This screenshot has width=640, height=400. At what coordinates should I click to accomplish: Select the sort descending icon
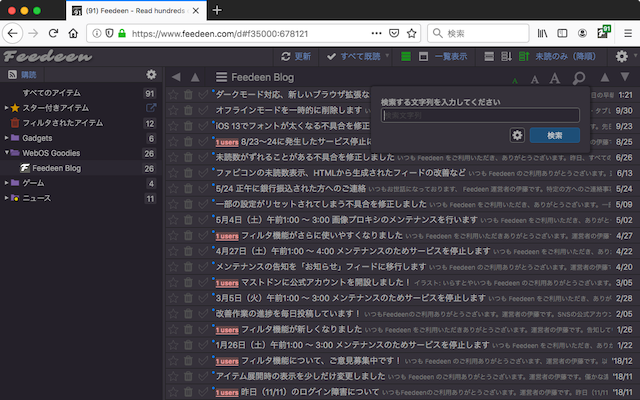[506, 56]
